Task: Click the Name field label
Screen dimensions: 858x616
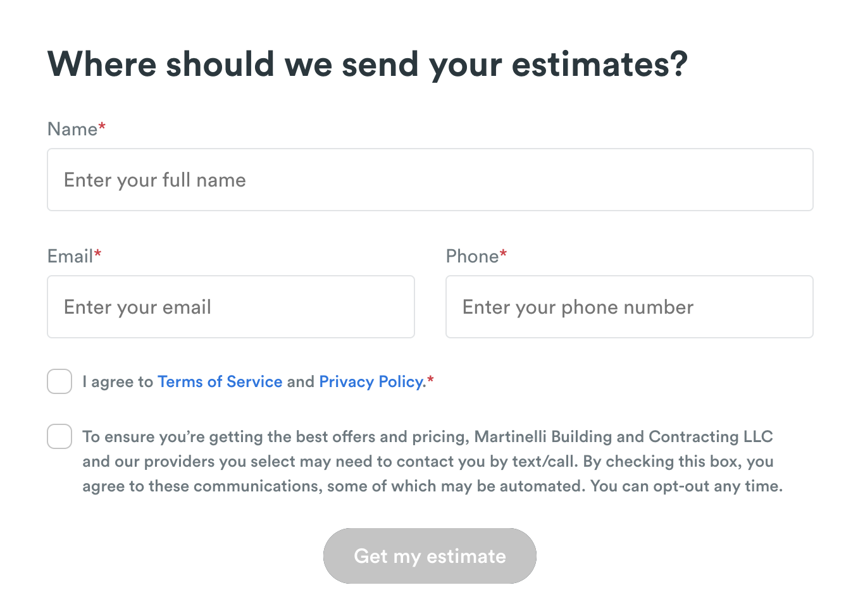Action: coord(72,129)
